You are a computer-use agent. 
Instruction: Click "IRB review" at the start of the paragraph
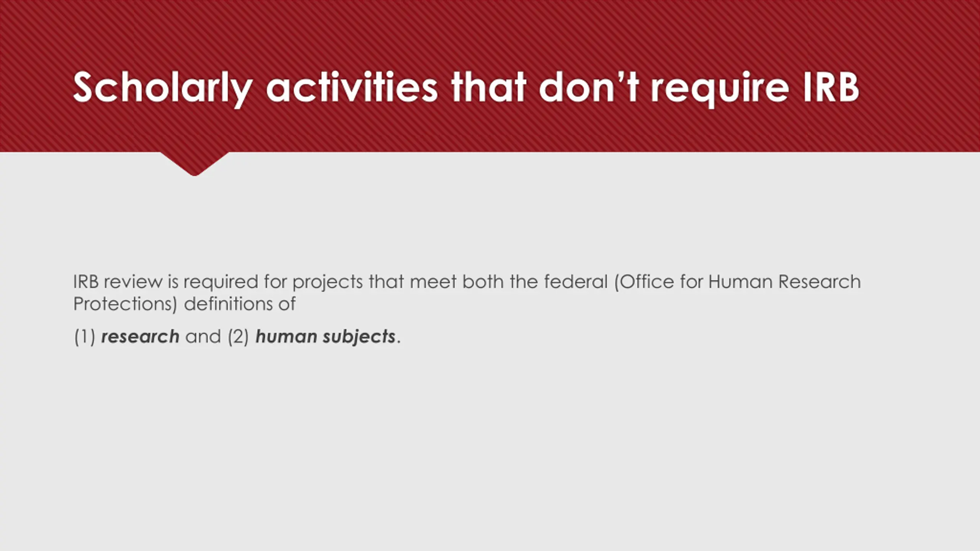118,282
